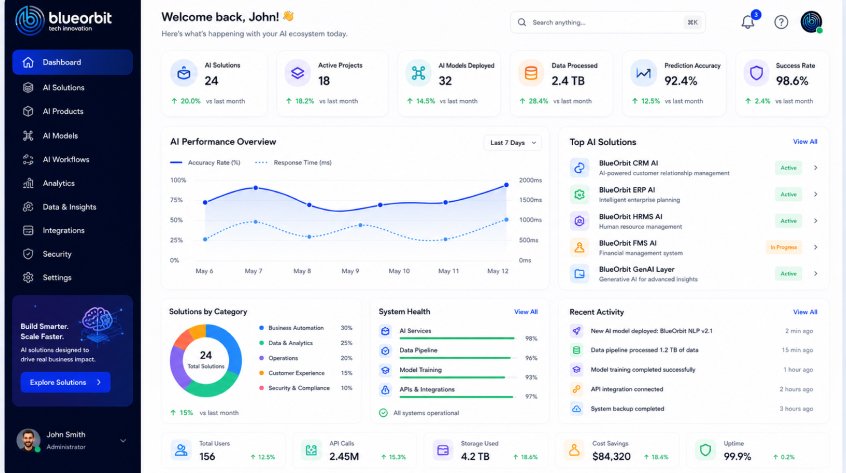Click the May 12 accuracy data point
Screen dimensions: 846x473
pyautogui.click(x=506, y=185)
